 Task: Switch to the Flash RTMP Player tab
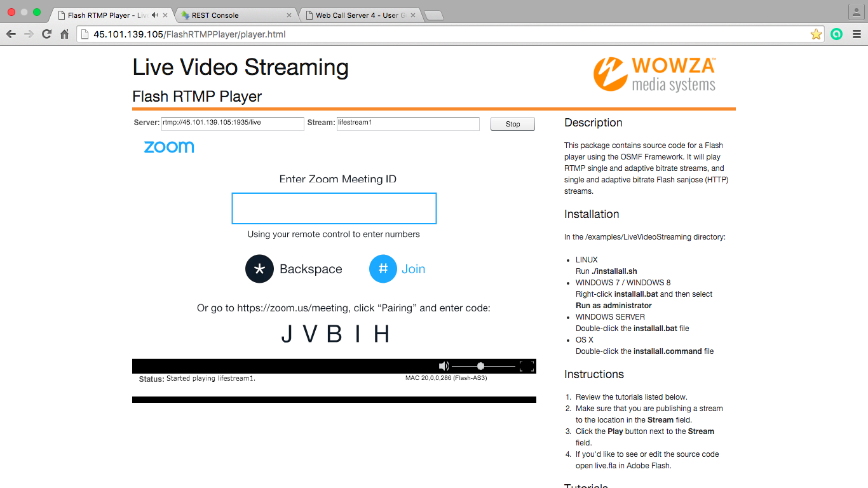click(x=107, y=15)
